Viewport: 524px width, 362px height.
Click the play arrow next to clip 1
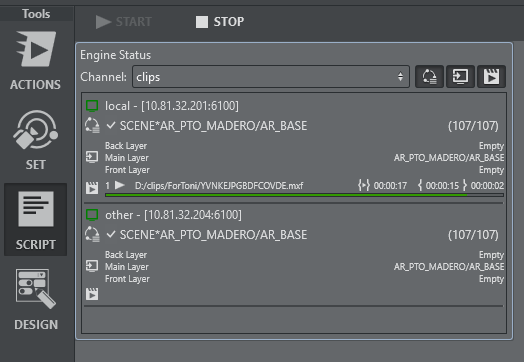[x=120, y=185]
